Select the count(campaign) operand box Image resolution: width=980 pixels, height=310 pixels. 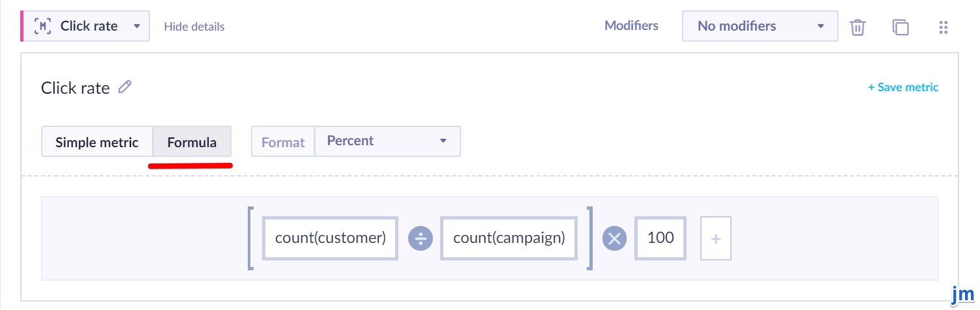point(509,238)
